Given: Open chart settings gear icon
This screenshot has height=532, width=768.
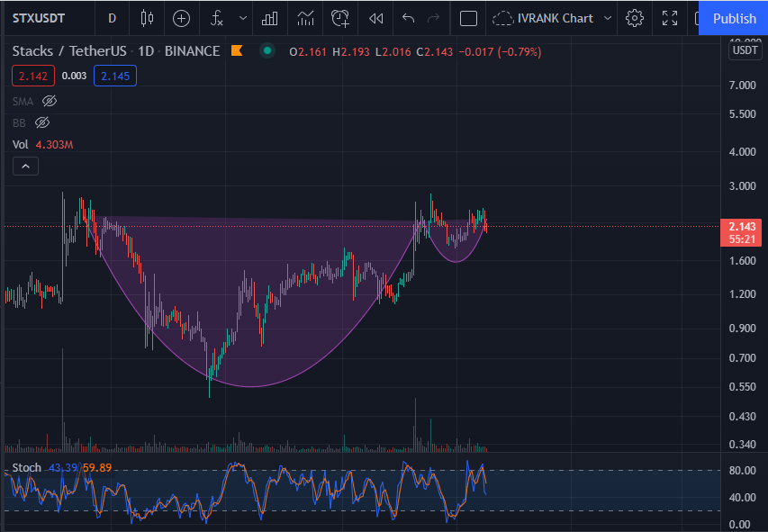Looking at the screenshot, I should tap(634, 19).
